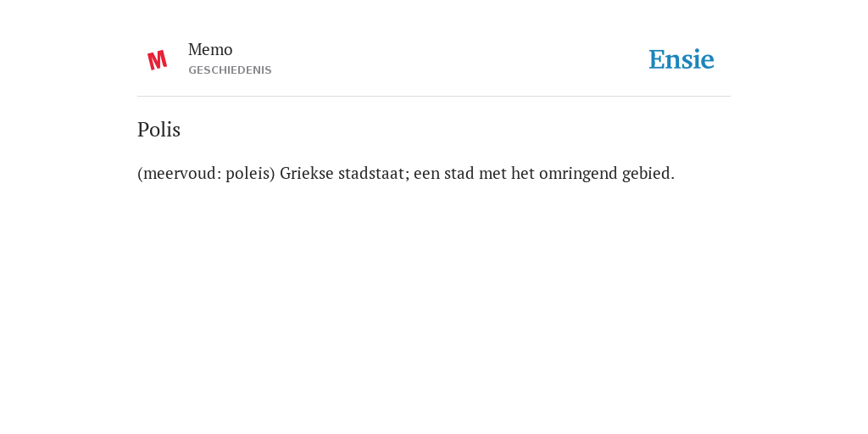Click the word "met" in the definition
Screen dimensions: 868x434
pos(492,174)
